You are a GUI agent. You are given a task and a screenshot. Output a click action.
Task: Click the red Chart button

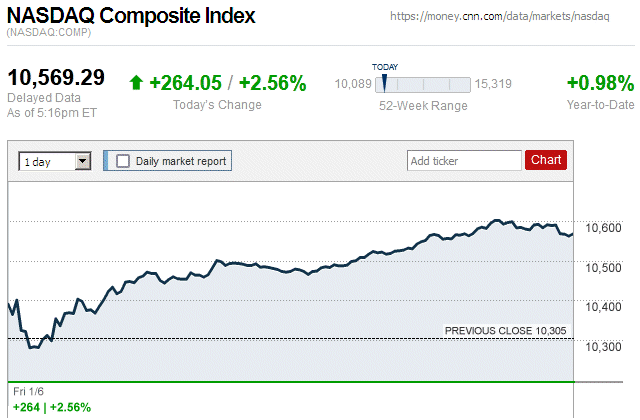point(546,160)
